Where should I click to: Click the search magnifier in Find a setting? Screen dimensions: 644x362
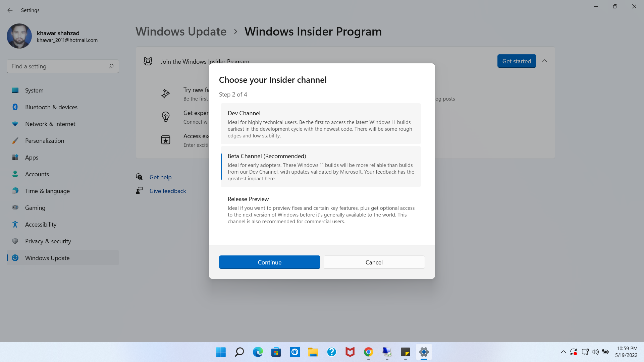(x=111, y=66)
